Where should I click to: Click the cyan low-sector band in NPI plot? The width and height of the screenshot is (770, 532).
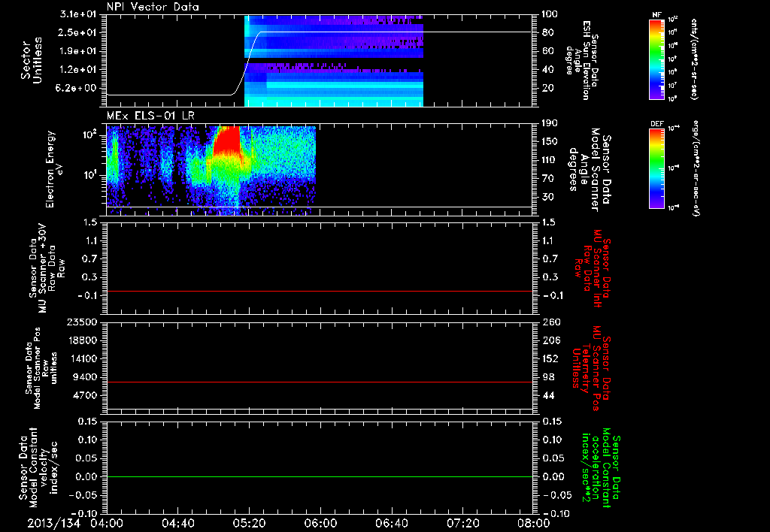pos(344,85)
